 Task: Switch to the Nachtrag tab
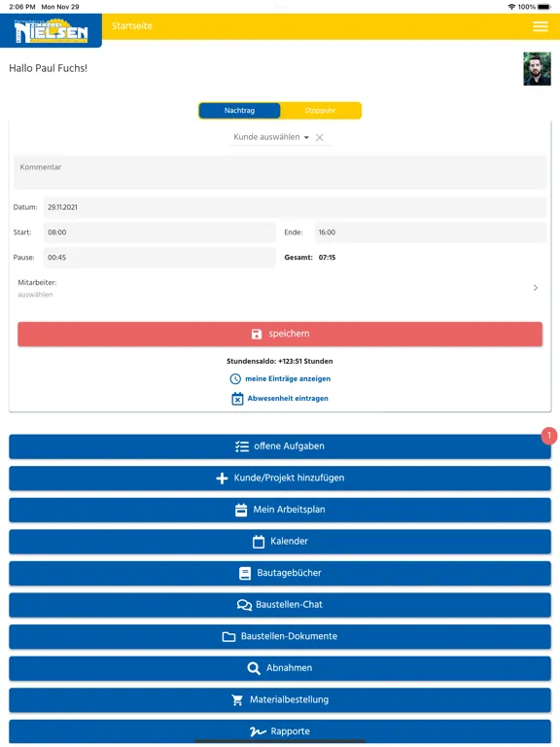239,111
